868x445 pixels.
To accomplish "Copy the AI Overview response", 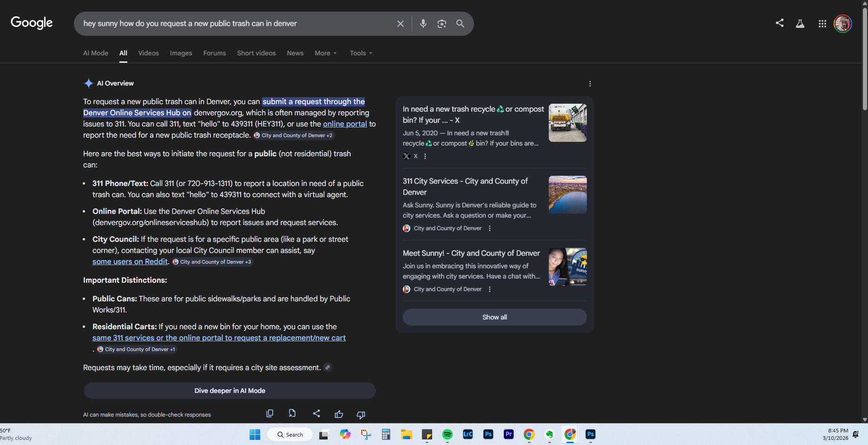I will click(x=270, y=413).
